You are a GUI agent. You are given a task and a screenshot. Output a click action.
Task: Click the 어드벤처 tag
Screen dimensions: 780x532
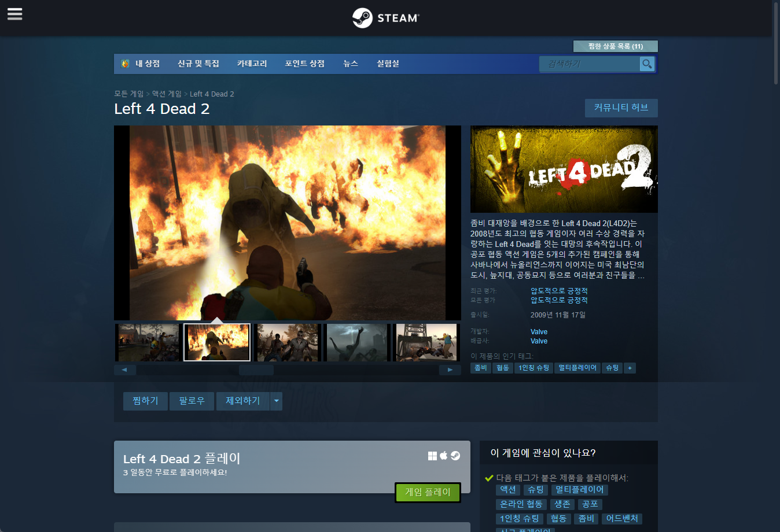point(622,519)
